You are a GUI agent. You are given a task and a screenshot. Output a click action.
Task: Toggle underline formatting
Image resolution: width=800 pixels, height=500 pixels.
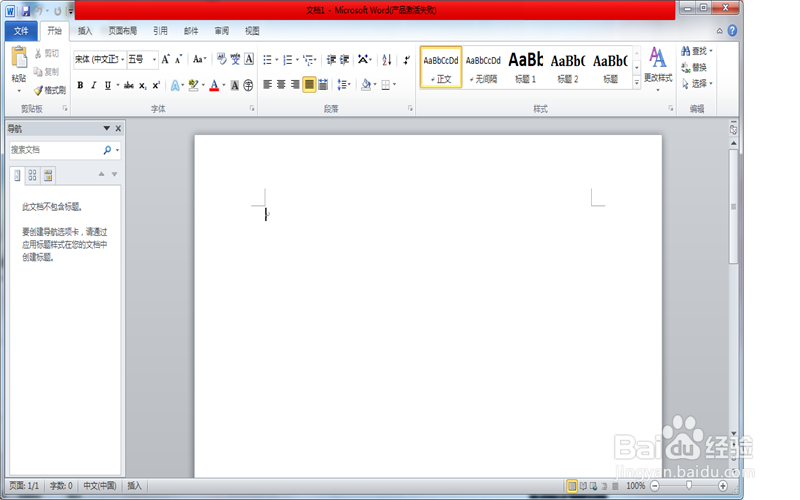pos(107,85)
